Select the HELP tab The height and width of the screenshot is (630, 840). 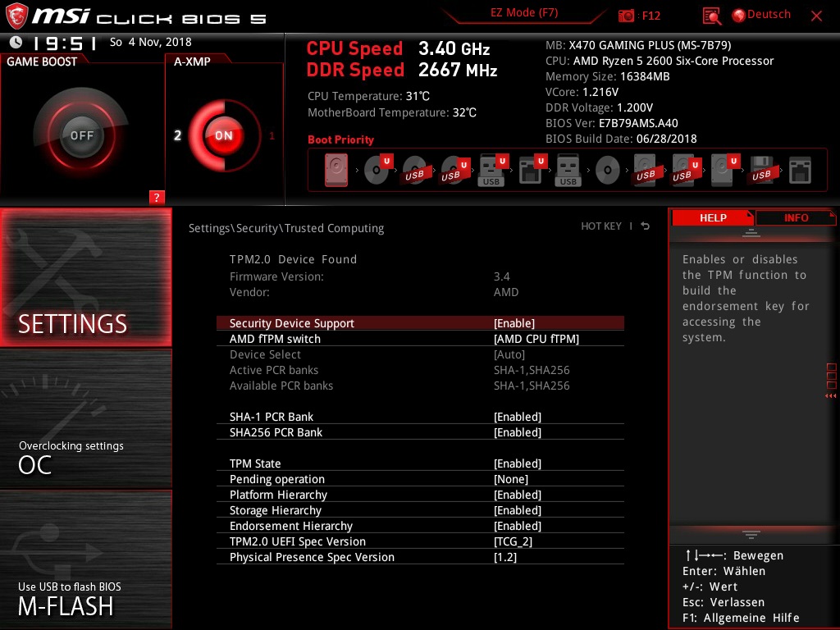click(713, 218)
